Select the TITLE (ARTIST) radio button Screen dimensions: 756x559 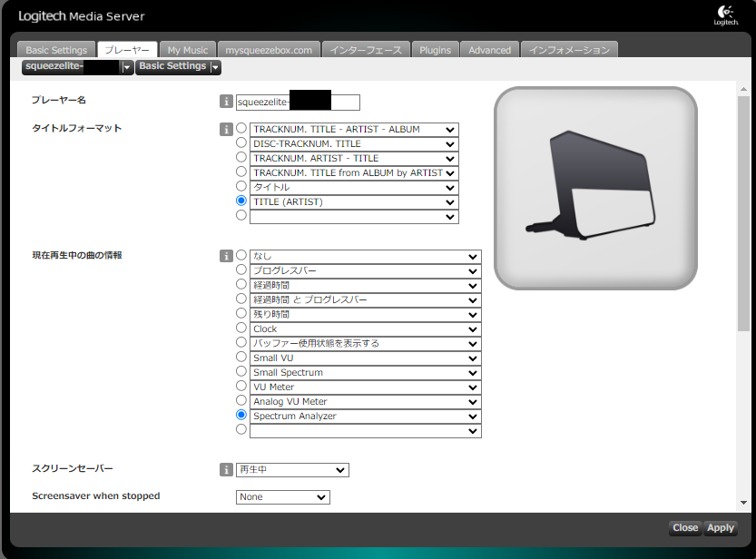tap(241, 201)
